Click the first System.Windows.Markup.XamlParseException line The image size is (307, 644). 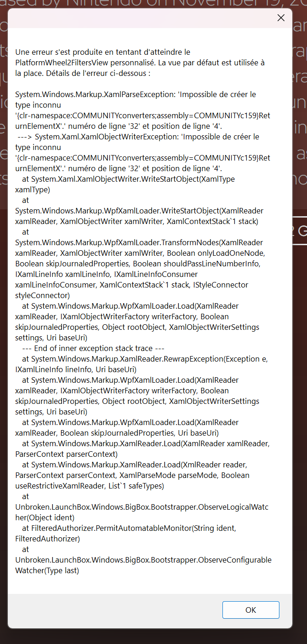pyautogui.click(x=92, y=94)
